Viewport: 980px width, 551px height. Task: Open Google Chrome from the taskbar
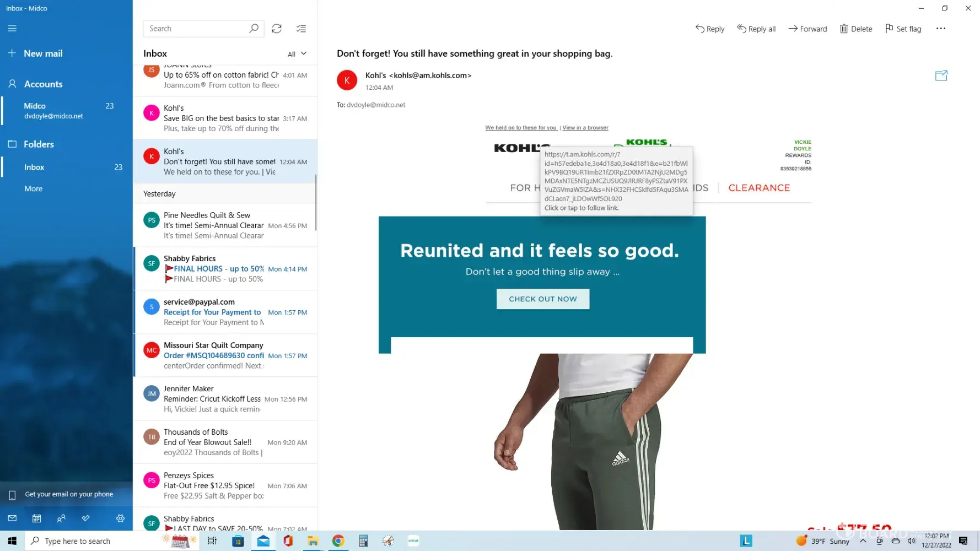point(338,541)
